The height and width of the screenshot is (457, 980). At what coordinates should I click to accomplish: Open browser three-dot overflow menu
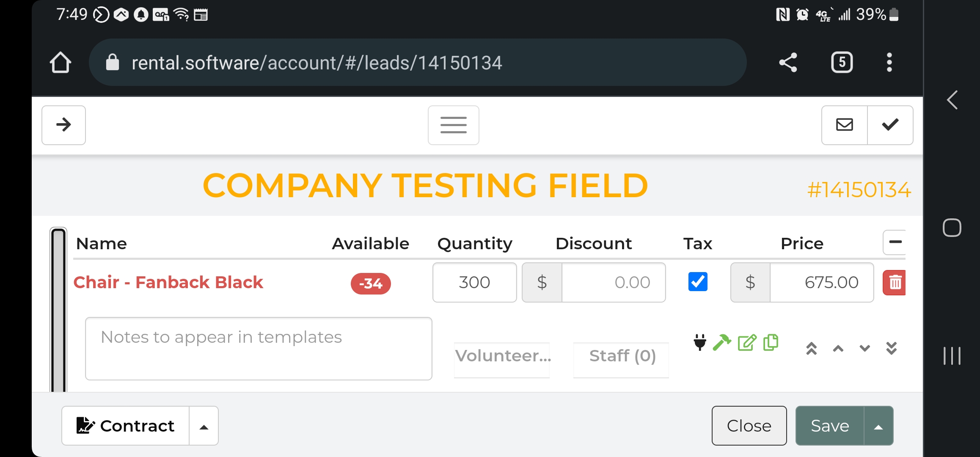889,63
